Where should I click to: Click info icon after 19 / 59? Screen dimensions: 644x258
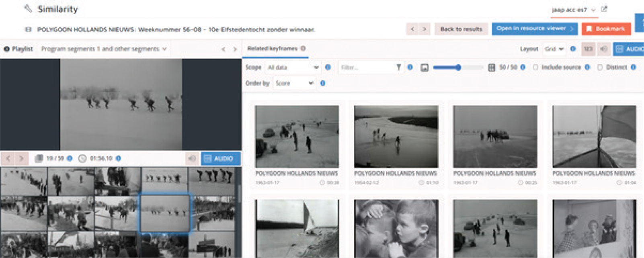tap(70, 158)
